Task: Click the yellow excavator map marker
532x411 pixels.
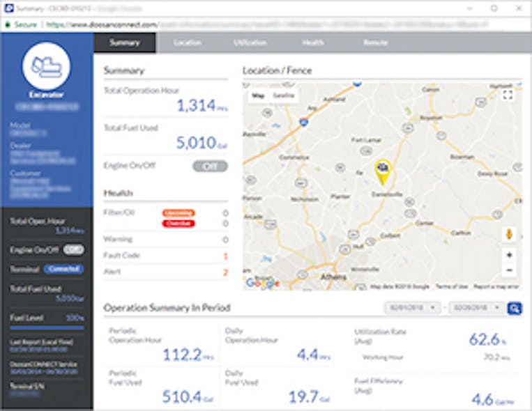Action: pyautogui.click(x=382, y=170)
